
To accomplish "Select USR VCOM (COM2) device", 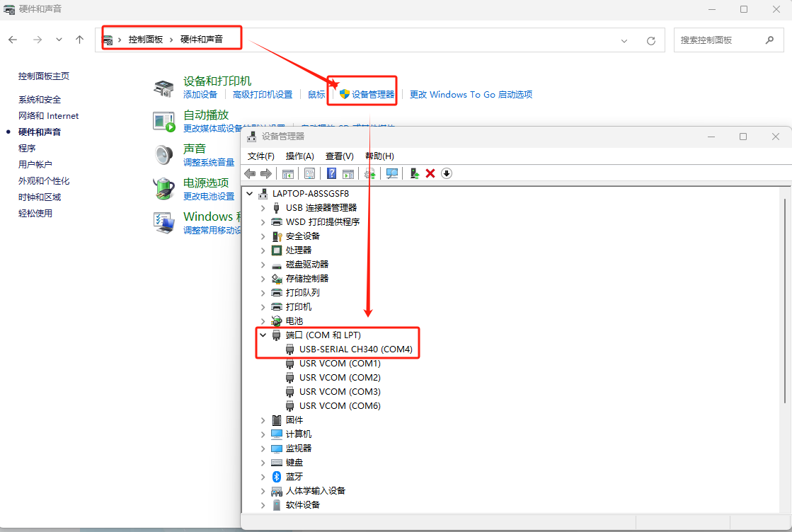I will pos(340,378).
